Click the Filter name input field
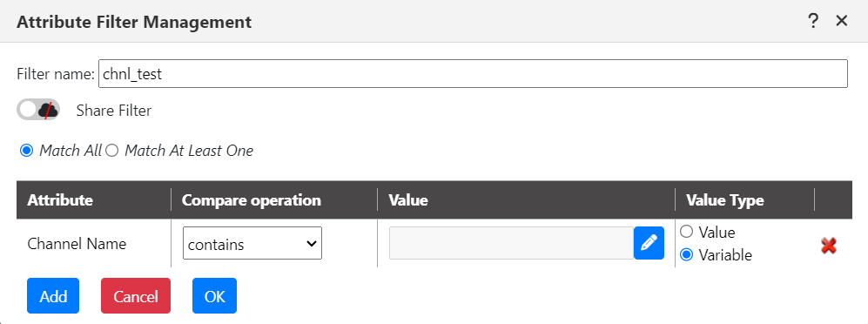 [473, 74]
